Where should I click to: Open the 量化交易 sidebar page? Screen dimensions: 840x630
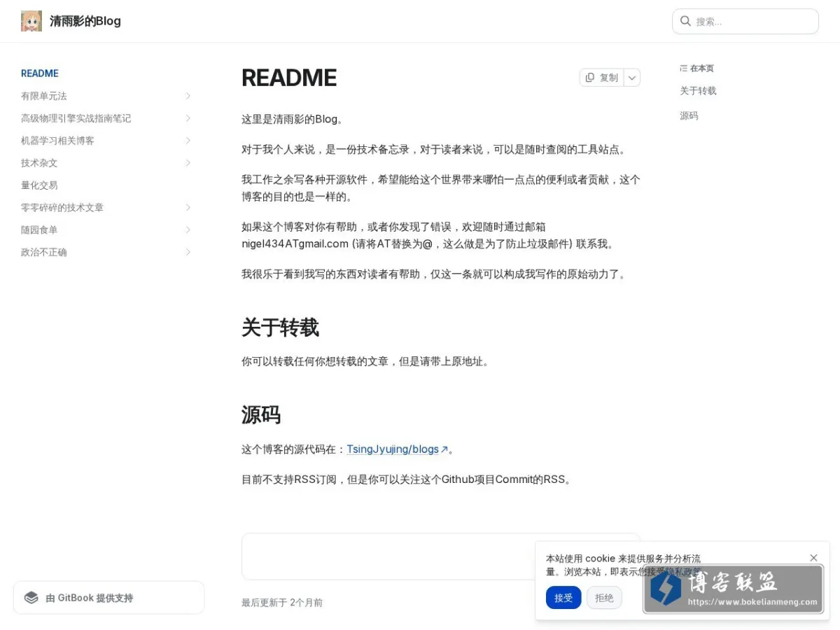[x=39, y=185]
